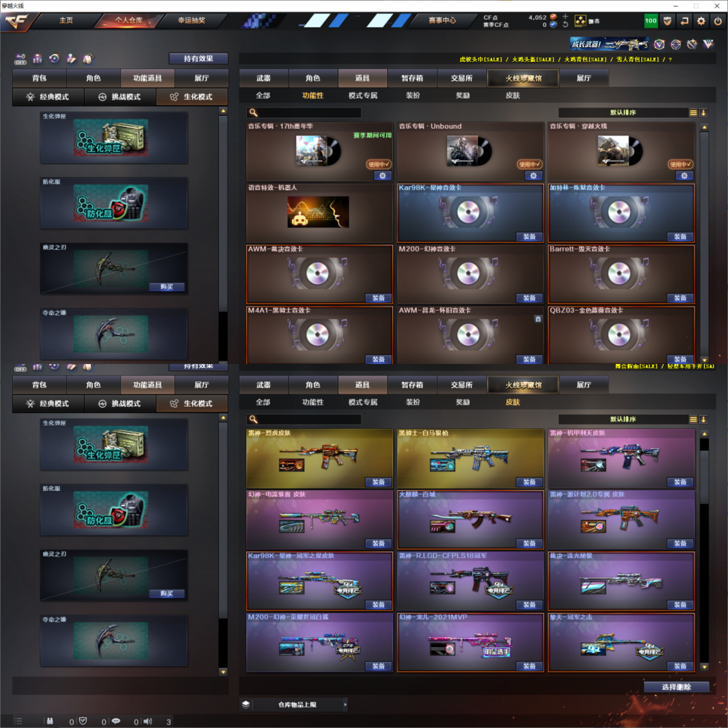
Task: Click the weapon skin list scrollbar thumb
Action: coord(704,477)
